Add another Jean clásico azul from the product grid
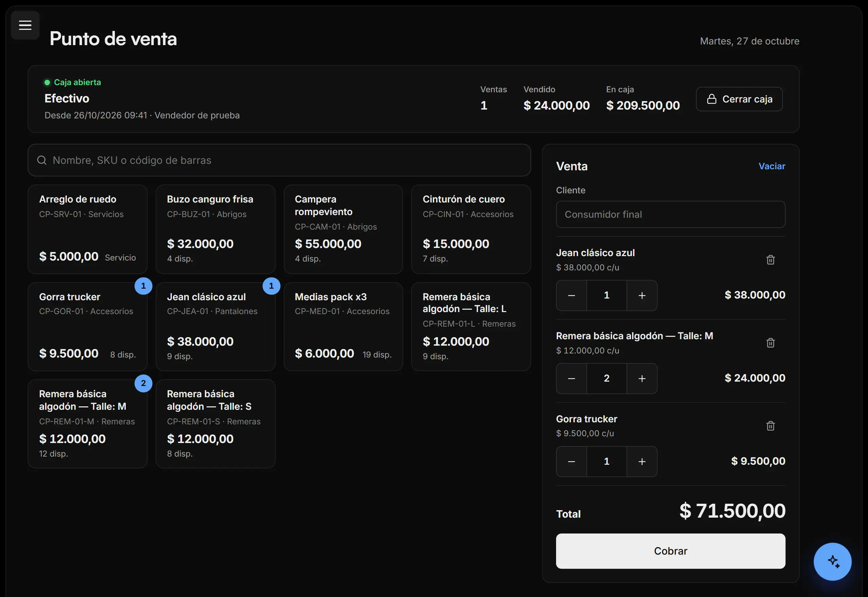Screen dimensions: 868x597 point(215,327)
